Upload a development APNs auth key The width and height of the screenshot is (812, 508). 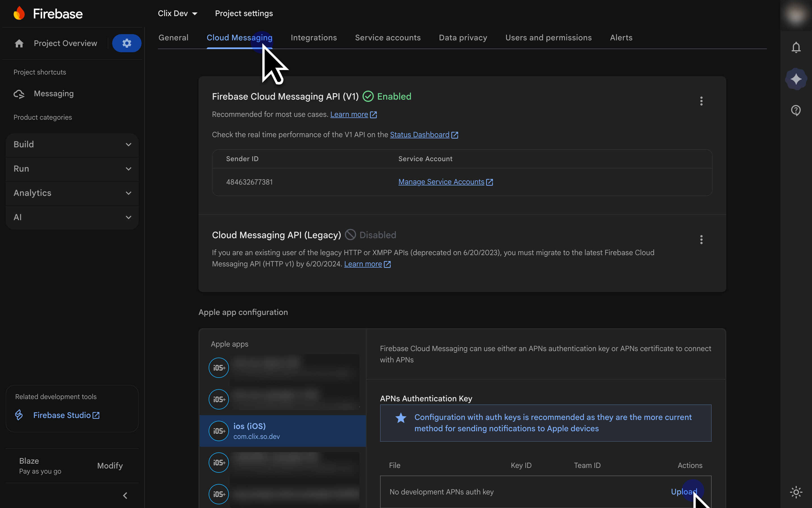(x=684, y=492)
